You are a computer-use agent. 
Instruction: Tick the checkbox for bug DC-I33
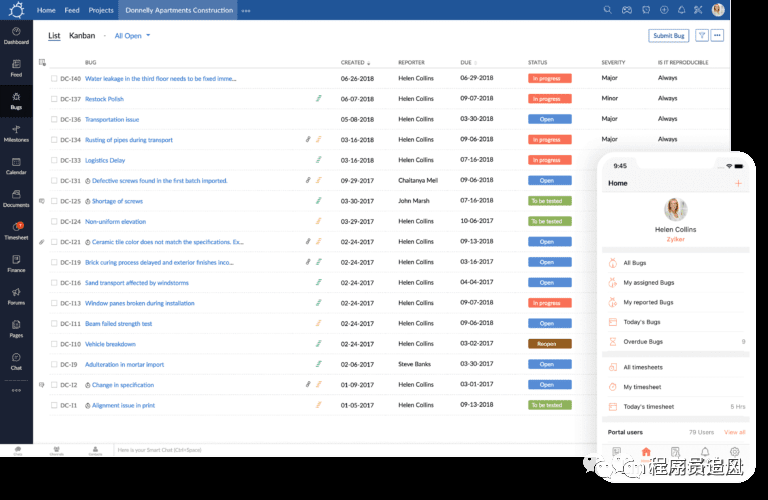click(x=54, y=160)
